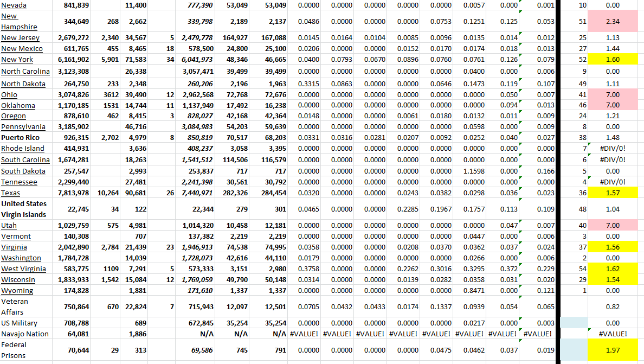Select the yellow 1.57 cell for Texas

(x=613, y=193)
